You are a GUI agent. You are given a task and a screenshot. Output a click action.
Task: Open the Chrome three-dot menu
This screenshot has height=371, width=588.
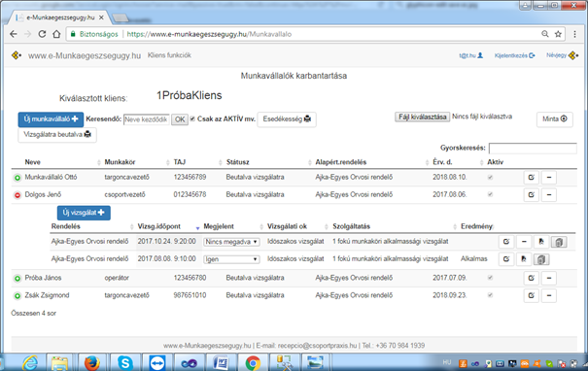574,34
